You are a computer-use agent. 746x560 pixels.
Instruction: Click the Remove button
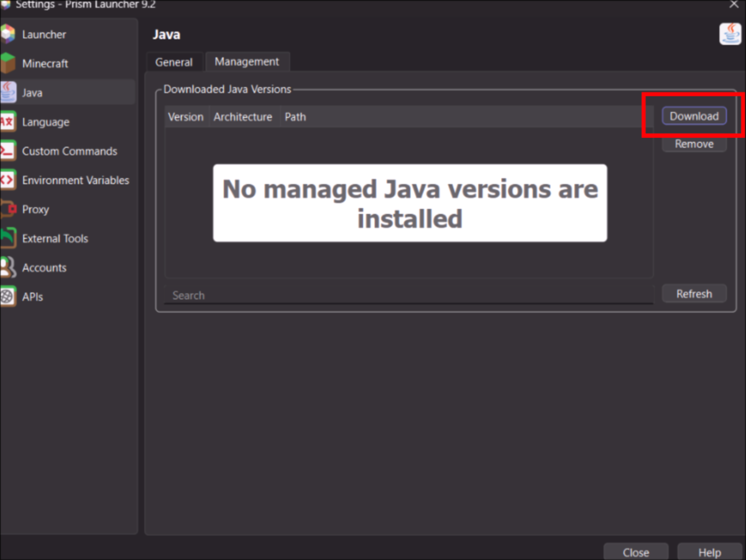tap(694, 144)
